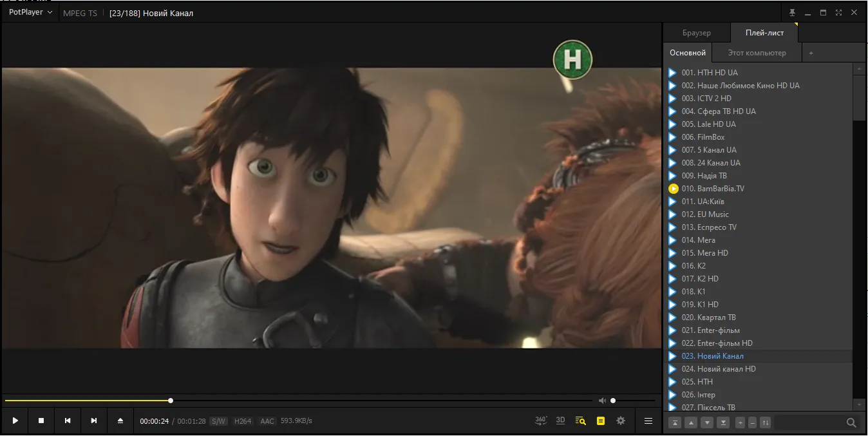
Task: Select channel 020. Квартал ТВ
Action: pyautogui.click(x=759, y=318)
